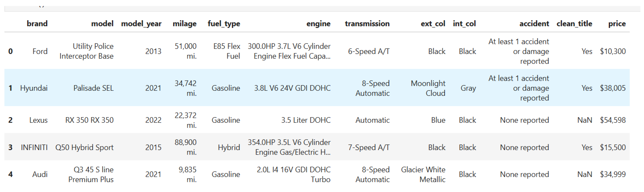Click the ext_col column header

tap(433, 24)
